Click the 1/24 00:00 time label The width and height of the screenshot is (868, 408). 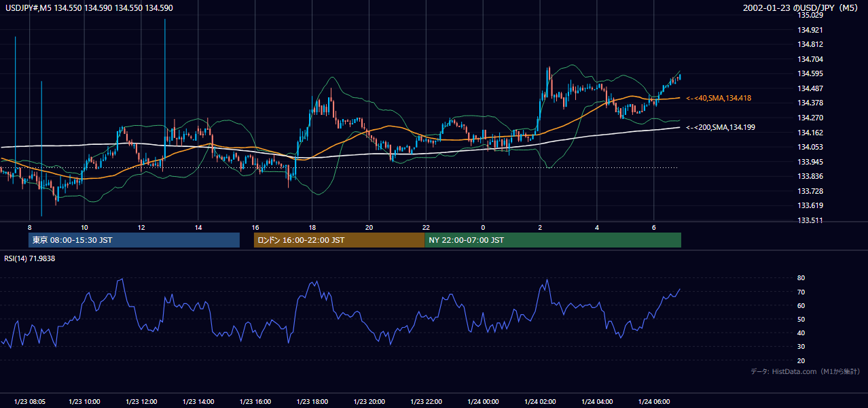[x=484, y=402]
